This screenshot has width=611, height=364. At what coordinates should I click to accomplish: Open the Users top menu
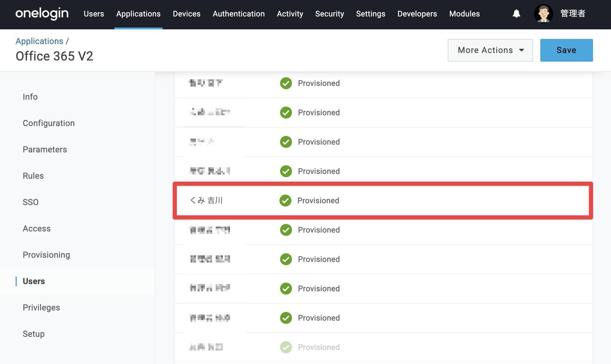click(x=94, y=14)
